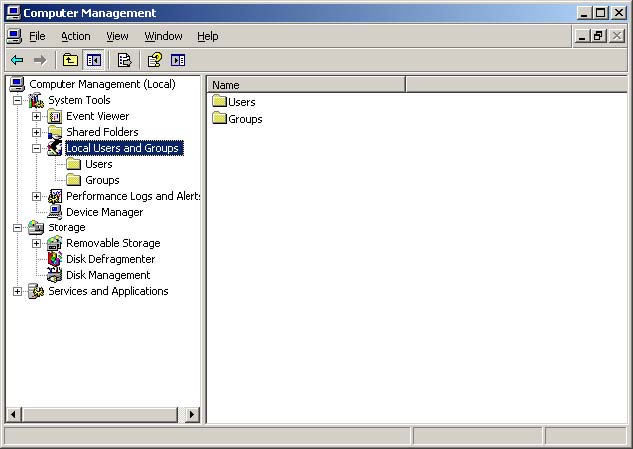Expand Performance Logs and Alerts node
633x449 pixels.
(x=36, y=196)
